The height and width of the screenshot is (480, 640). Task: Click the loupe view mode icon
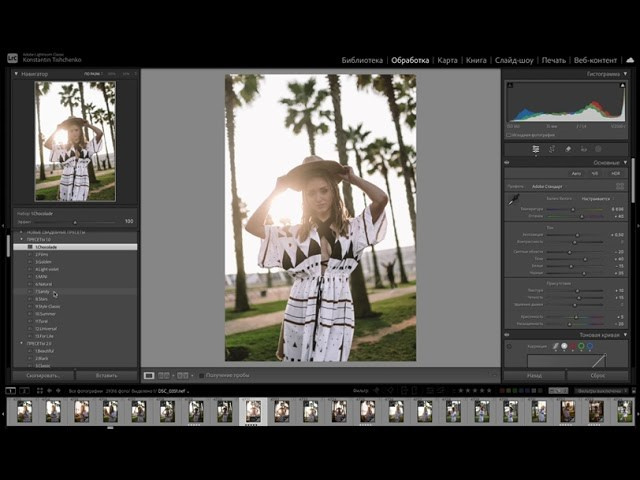click(x=149, y=375)
